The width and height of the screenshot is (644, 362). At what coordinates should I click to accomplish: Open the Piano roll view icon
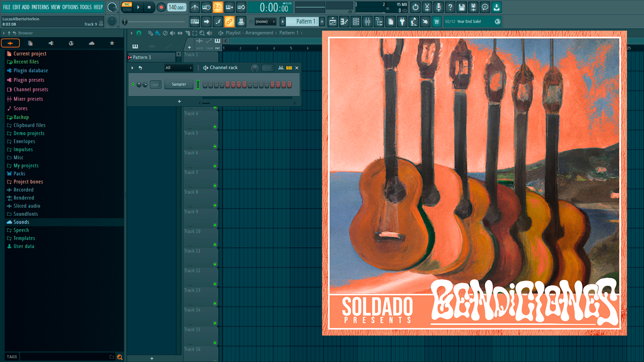tap(344, 22)
